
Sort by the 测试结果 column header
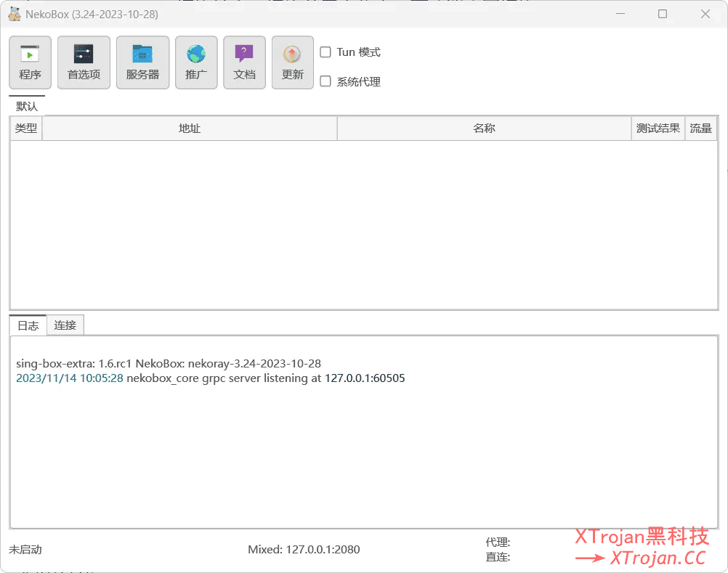point(658,129)
